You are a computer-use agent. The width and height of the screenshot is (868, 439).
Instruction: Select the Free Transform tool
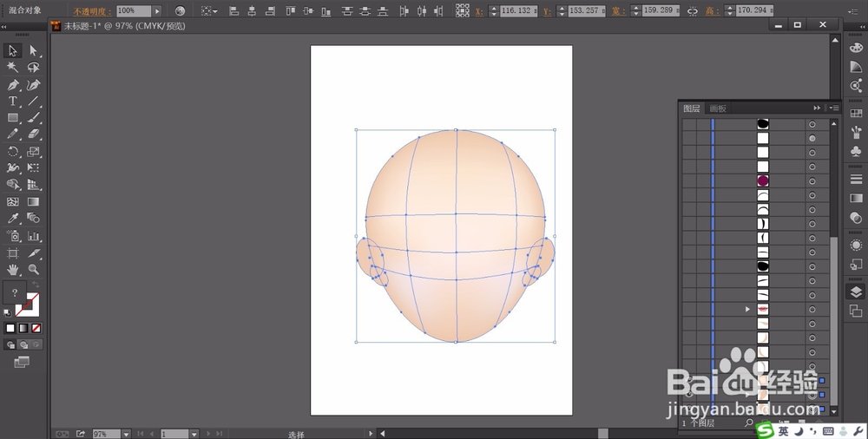(33, 167)
